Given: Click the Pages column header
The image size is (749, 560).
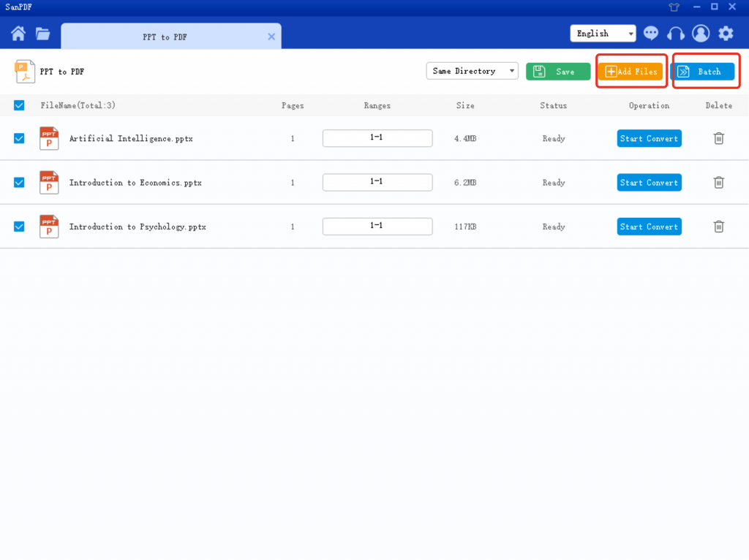Looking at the screenshot, I should point(293,105).
